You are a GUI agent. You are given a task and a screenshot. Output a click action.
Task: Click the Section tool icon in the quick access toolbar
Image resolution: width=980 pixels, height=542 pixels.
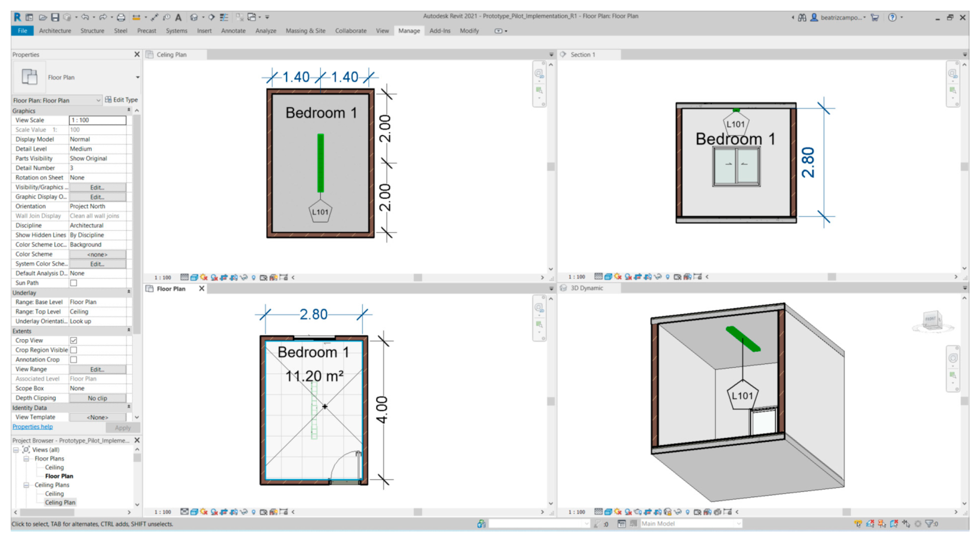[211, 17]
